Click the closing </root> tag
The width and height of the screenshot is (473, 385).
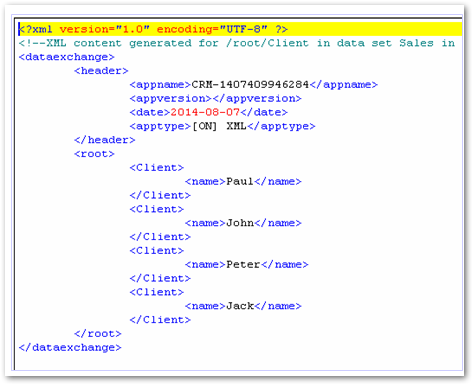point(98,334)
